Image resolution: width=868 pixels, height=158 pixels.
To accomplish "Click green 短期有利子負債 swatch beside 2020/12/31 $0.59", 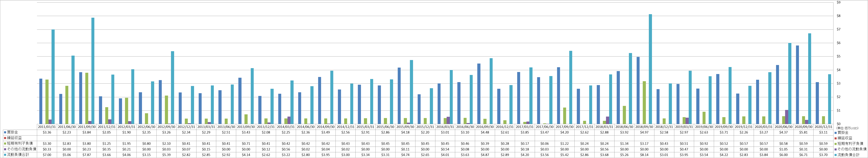I will (835, 144).
